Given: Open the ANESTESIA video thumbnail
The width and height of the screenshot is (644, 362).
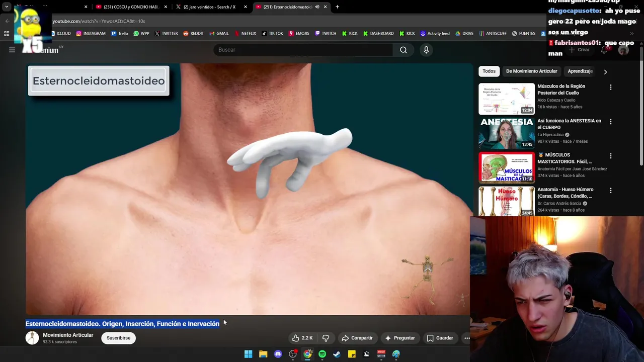Looking at the screenshot, I should pos(507,133).
